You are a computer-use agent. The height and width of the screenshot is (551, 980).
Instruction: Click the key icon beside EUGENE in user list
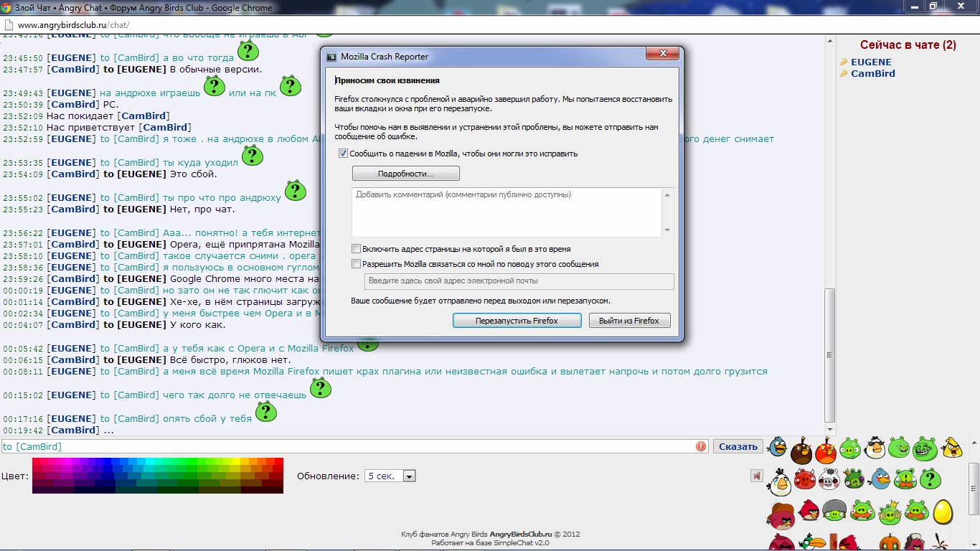pyautogui.click(x=844, y=62)
